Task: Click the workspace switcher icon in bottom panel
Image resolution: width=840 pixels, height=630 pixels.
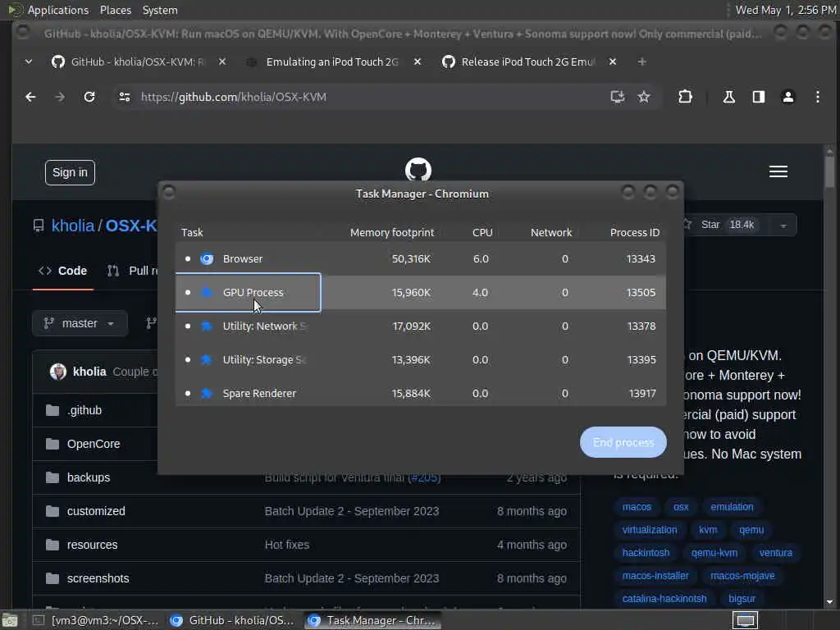Action: pyautogui.click(x=745, y=620)
